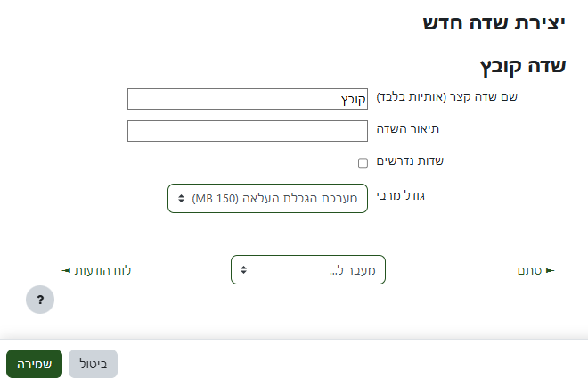Click the arrow icon beside the סתם link

[550, 269]
